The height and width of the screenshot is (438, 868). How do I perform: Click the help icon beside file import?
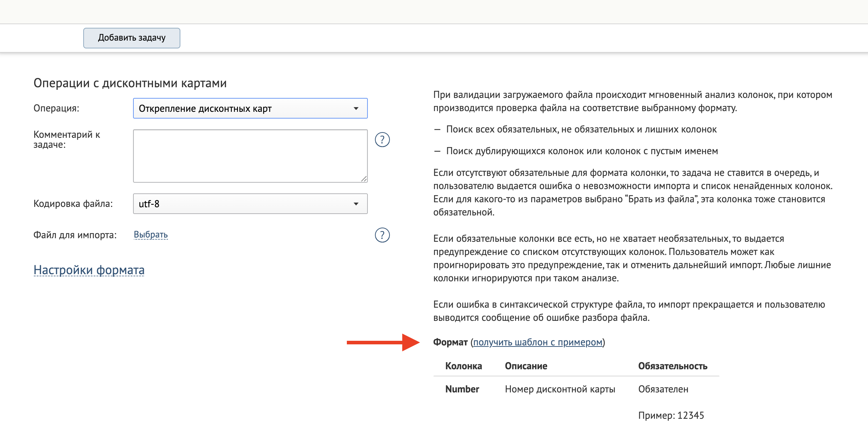coord(382,235)
